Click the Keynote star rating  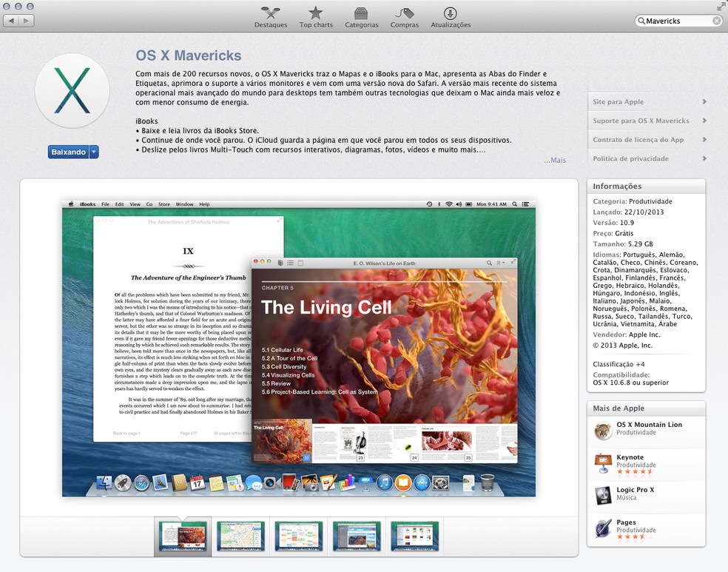tap(635, 471)
